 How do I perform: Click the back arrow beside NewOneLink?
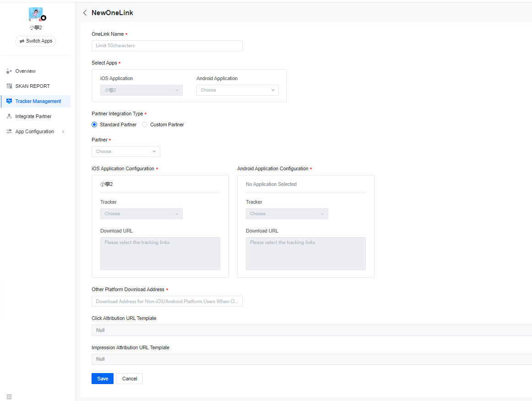(85, 13)
